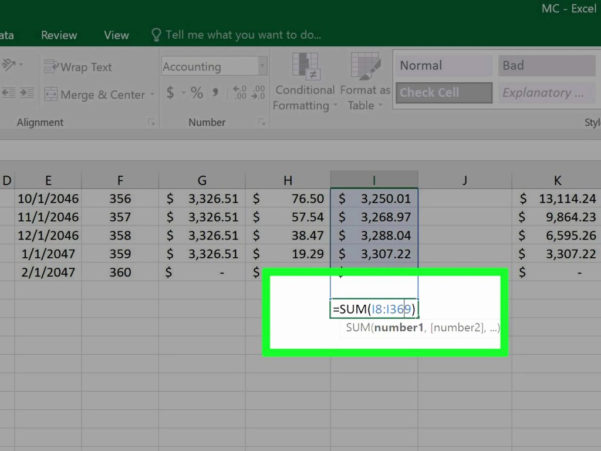This screenshot has width=601, height=451.
Task: Click the Orientation icon
Action: pyautogui.click(x=8, y=64)
